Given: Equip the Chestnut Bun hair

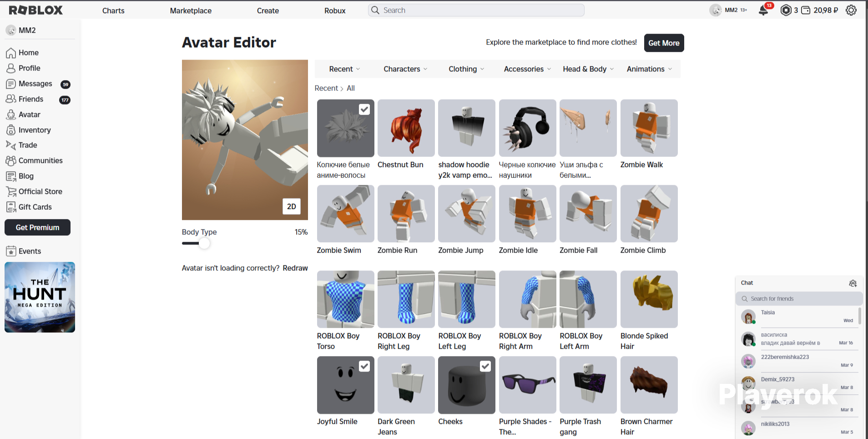Looking at the screenshot, I should coord(406,128).
